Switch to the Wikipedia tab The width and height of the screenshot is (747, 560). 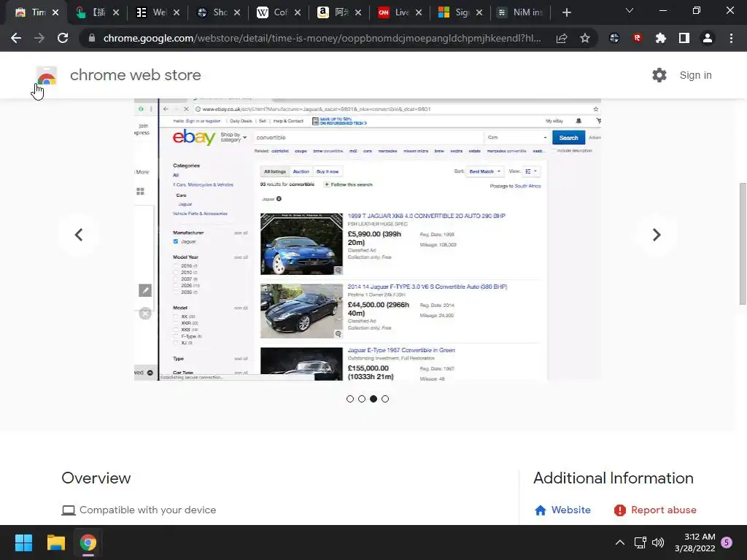(279, 12)
